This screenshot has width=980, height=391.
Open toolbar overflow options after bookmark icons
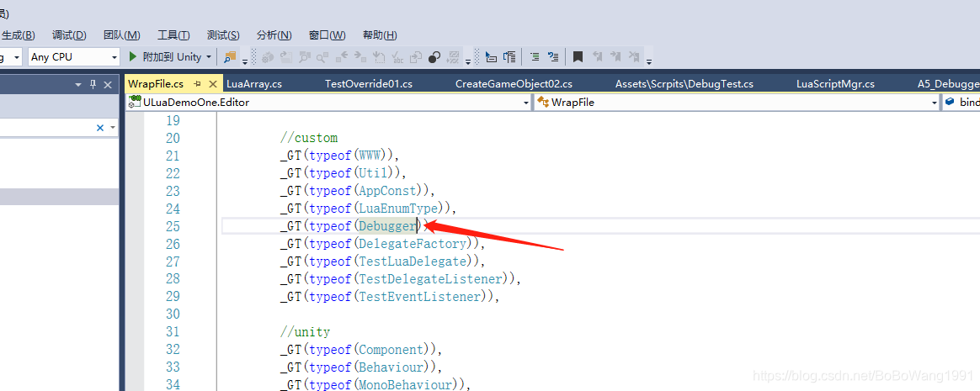click(649, 61)
